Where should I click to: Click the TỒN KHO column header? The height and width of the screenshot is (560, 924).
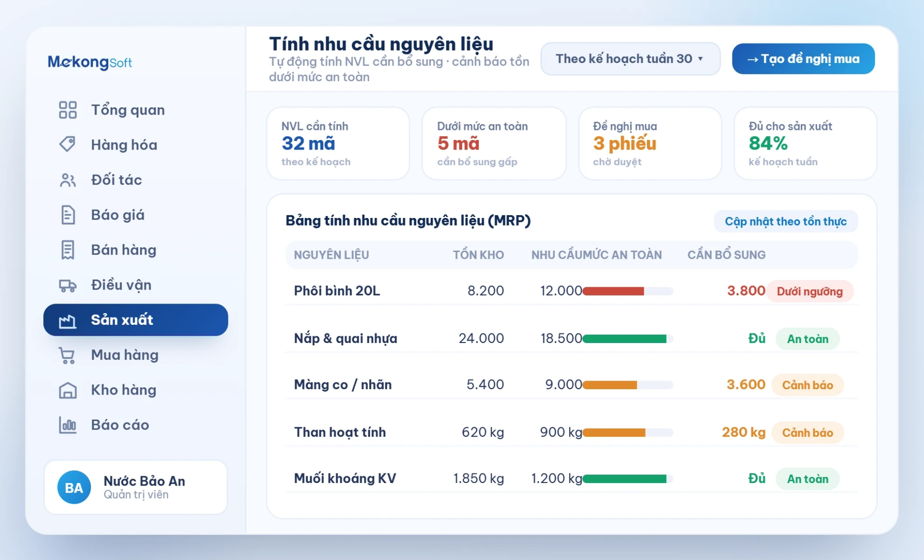478,255
